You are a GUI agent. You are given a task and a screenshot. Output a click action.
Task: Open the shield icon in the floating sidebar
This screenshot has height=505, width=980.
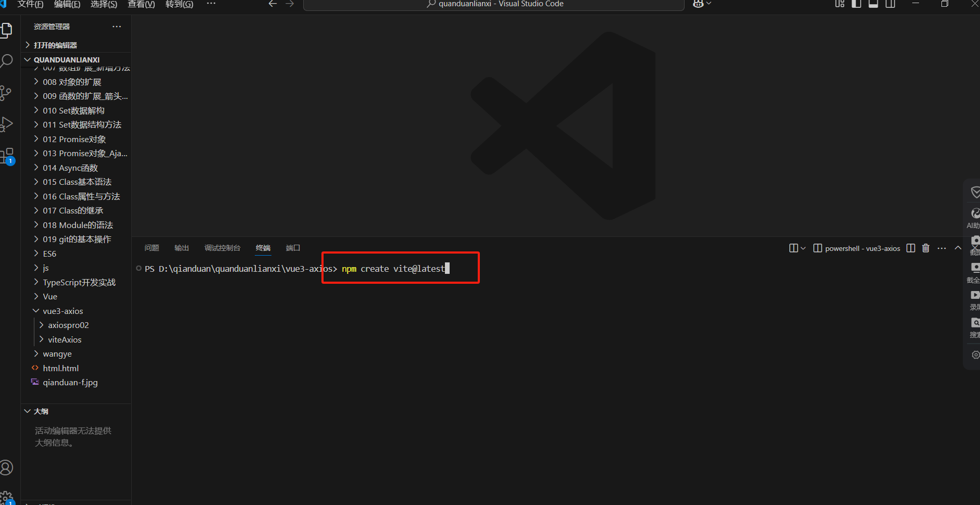coord(975,193)
